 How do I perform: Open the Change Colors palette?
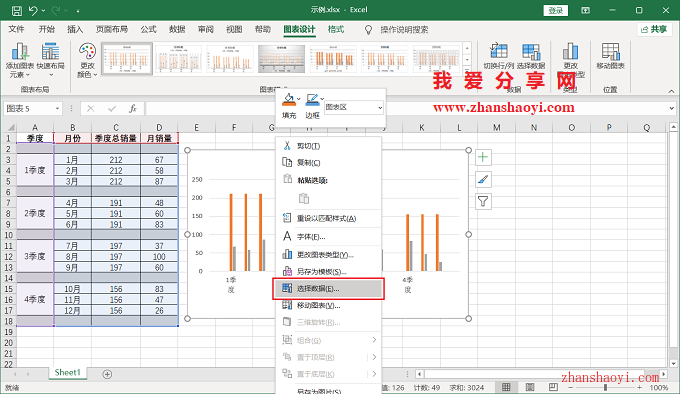(87, 61)
